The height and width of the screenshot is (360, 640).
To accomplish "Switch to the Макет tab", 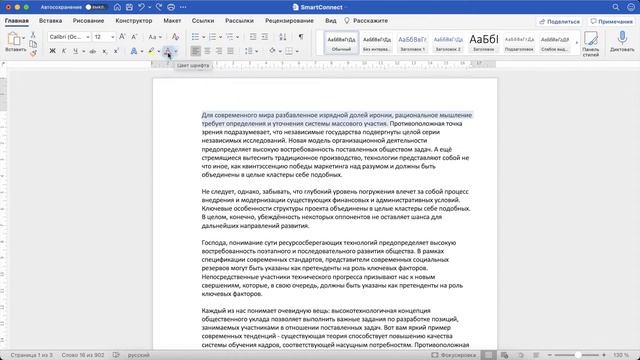I will pos(172,20).
